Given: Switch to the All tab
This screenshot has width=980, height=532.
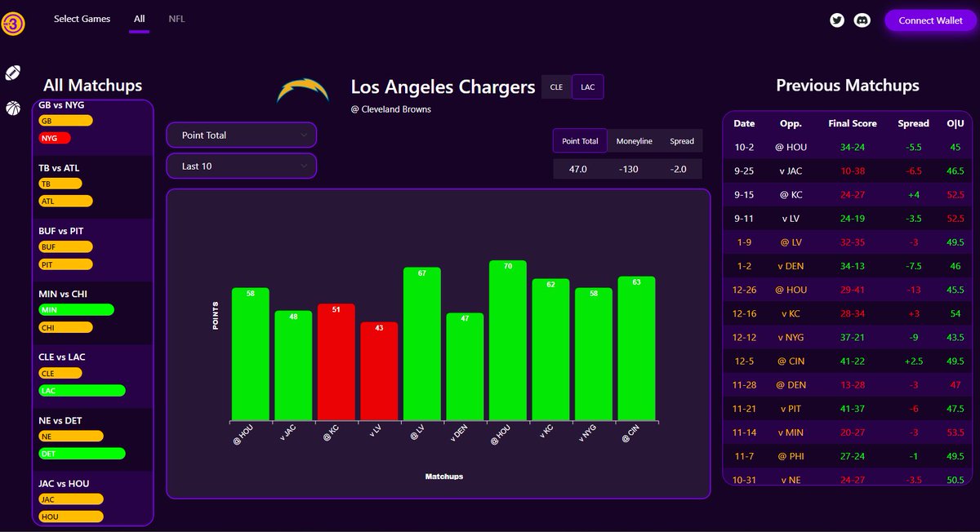Looking at the screenshot, I should (140, 19).
